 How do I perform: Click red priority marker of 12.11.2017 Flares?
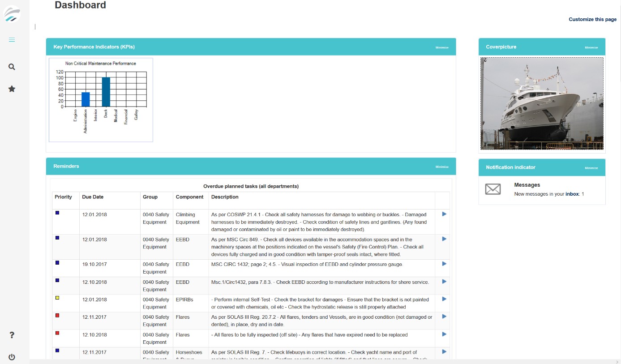click(x=57, y=315)
